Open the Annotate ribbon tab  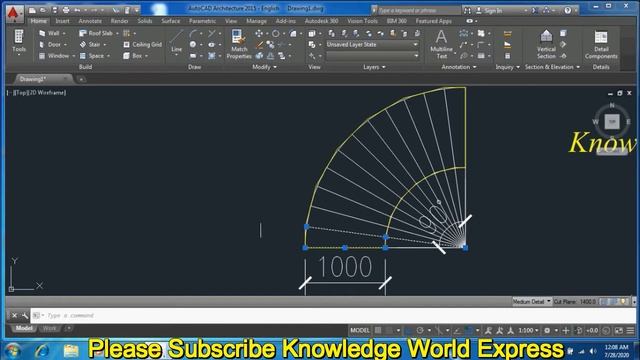point(90,21)
